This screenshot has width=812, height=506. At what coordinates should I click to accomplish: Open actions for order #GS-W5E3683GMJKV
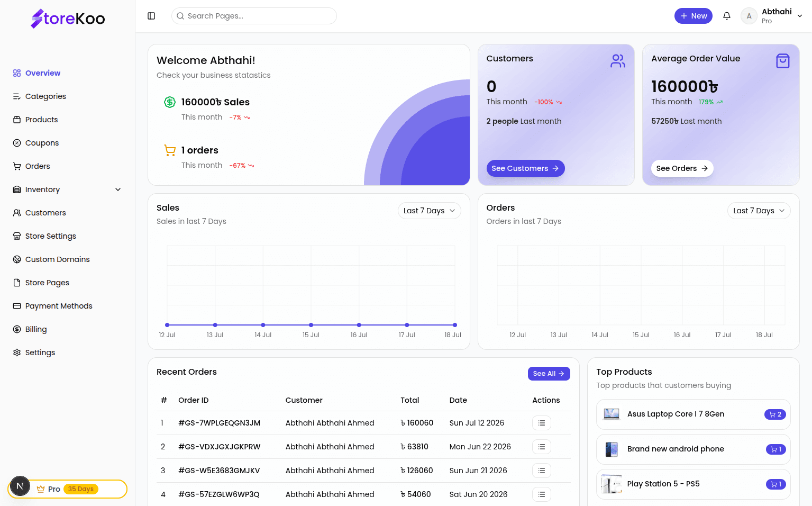[542, 471]
